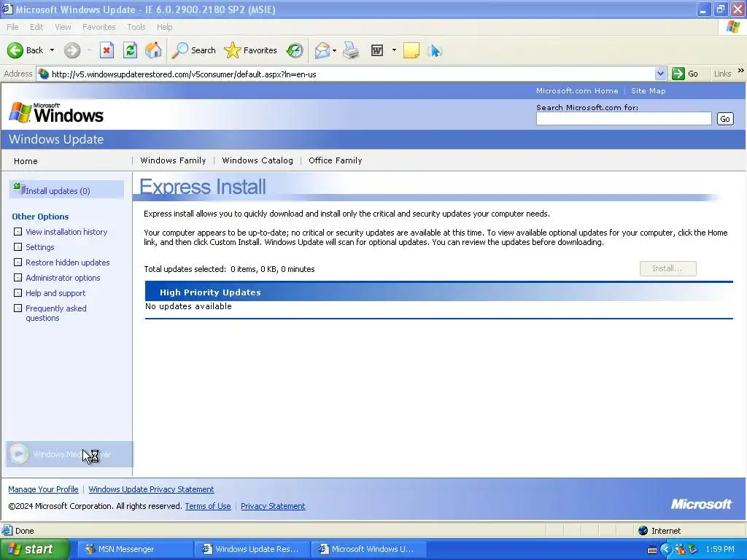Open the Help menu
747x560 pixels.
164,27
